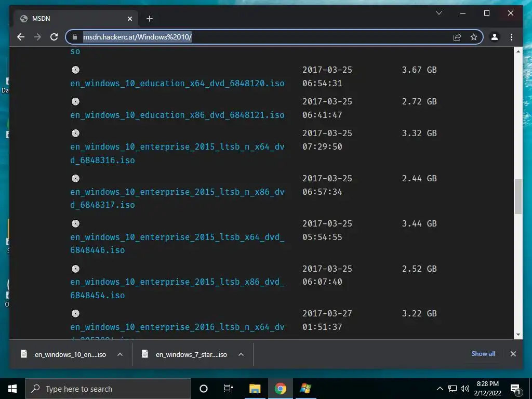Open File Explorer from taskbar
This screenshot has height=399, width=532.
pos(255,389)
